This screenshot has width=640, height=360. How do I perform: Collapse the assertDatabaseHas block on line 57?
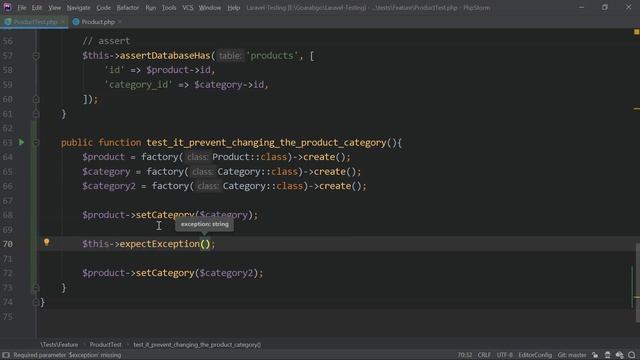coord(36,56)
